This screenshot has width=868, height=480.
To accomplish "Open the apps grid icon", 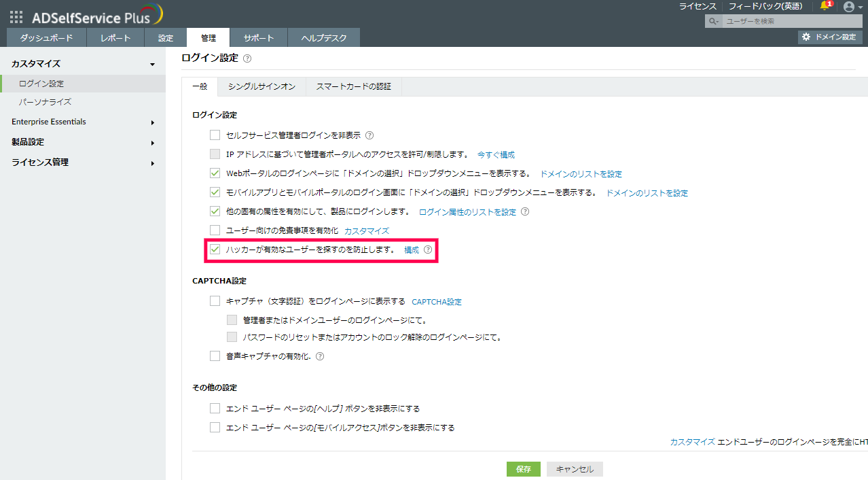I will click(16, 17).
